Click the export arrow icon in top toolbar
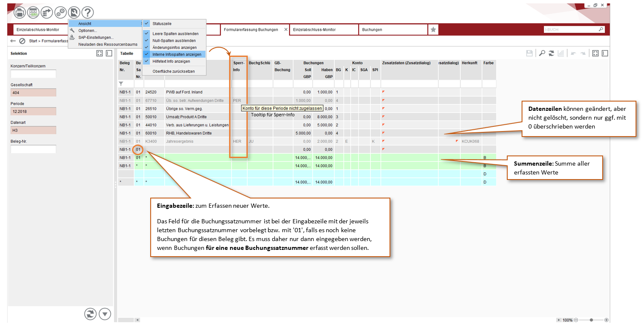Image resolution: width=644 pixels, height=327 pixels. coord(47,13)
